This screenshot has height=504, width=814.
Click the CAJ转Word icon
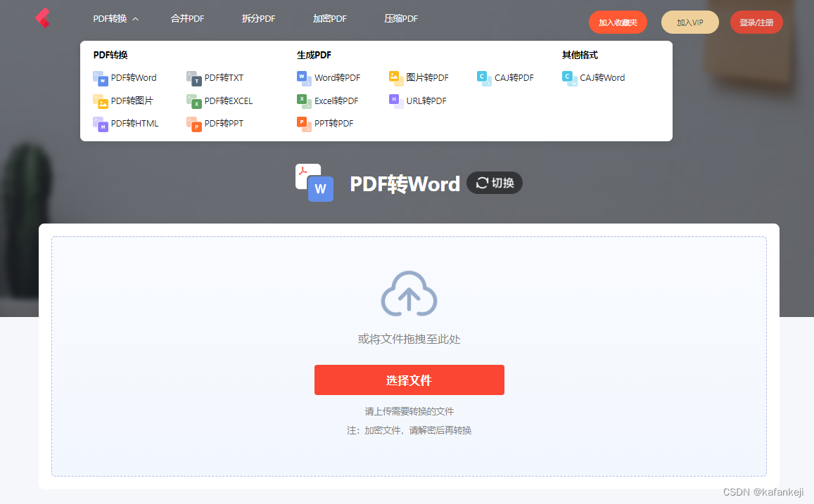[569, 78]
